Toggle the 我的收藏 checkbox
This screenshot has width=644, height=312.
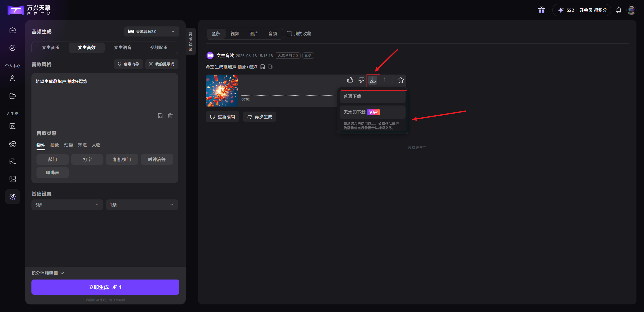(x=289, y=34)
